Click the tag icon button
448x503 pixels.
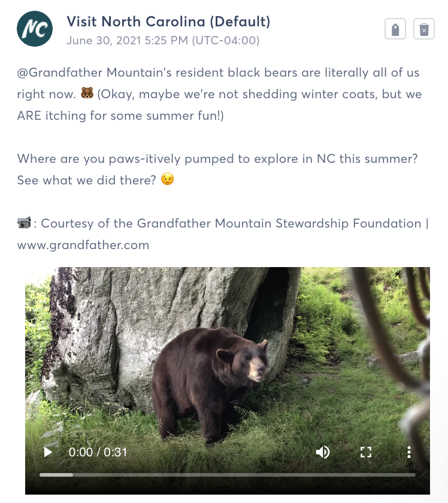395,29
